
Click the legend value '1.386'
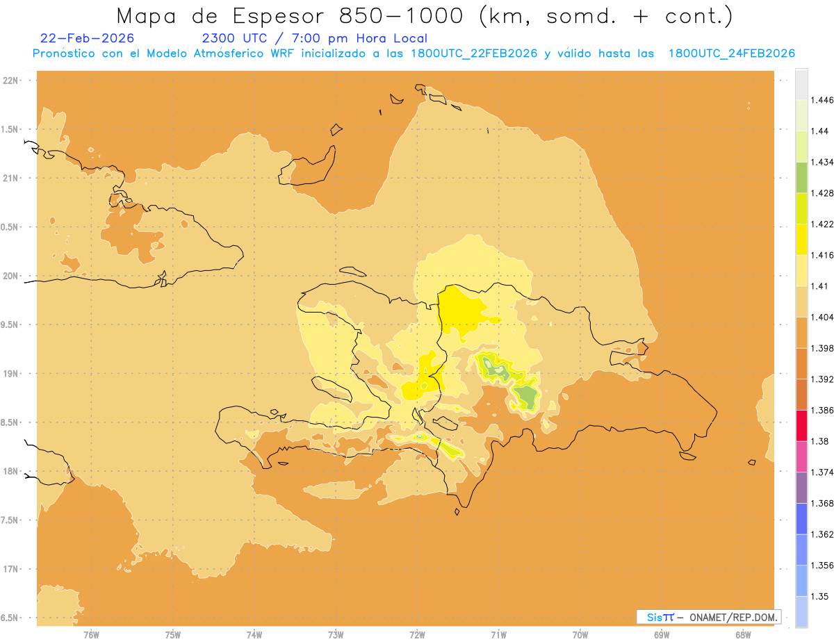(822, 411)
